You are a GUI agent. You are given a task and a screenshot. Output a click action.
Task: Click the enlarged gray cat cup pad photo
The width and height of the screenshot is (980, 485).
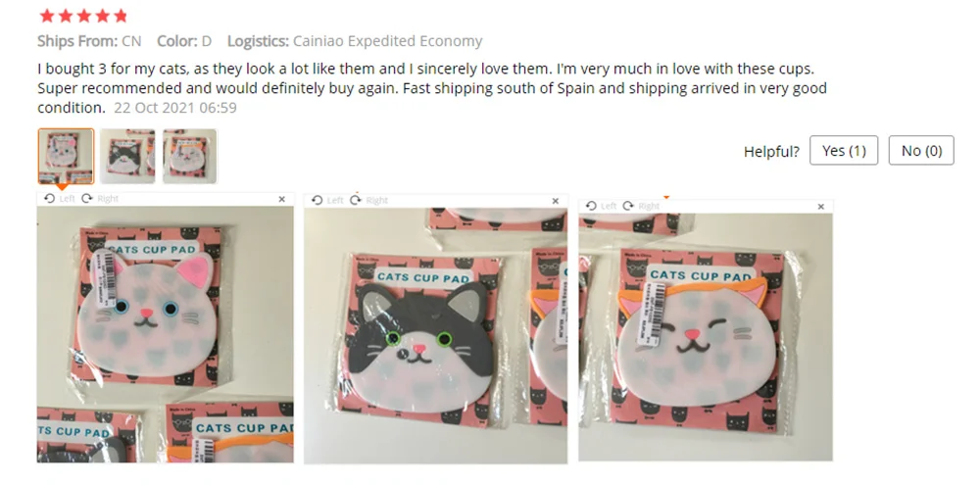(436, 336)
